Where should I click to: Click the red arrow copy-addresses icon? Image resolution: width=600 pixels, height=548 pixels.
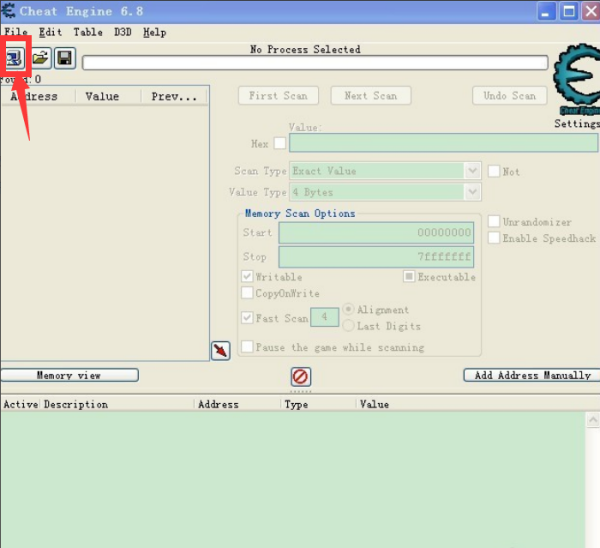221,350
